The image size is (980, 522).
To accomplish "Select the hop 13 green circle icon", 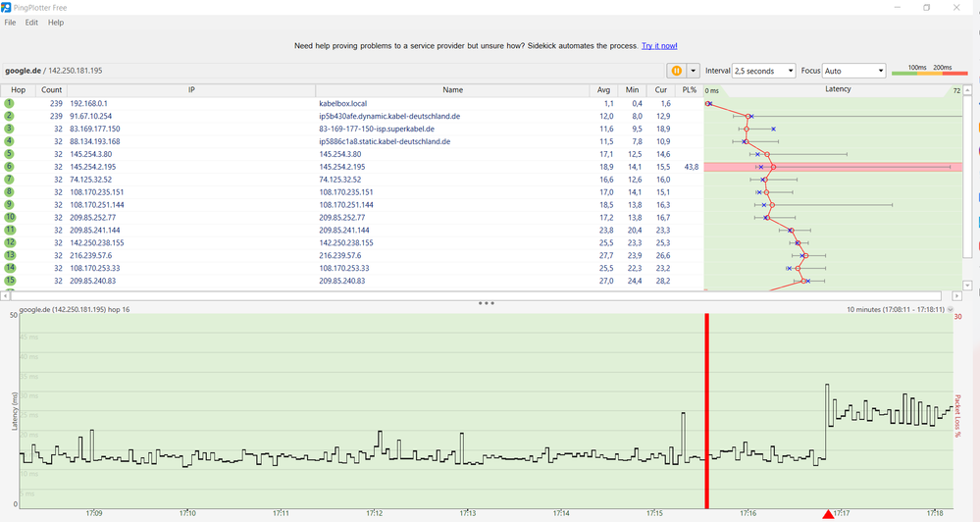I will (10, 255).
